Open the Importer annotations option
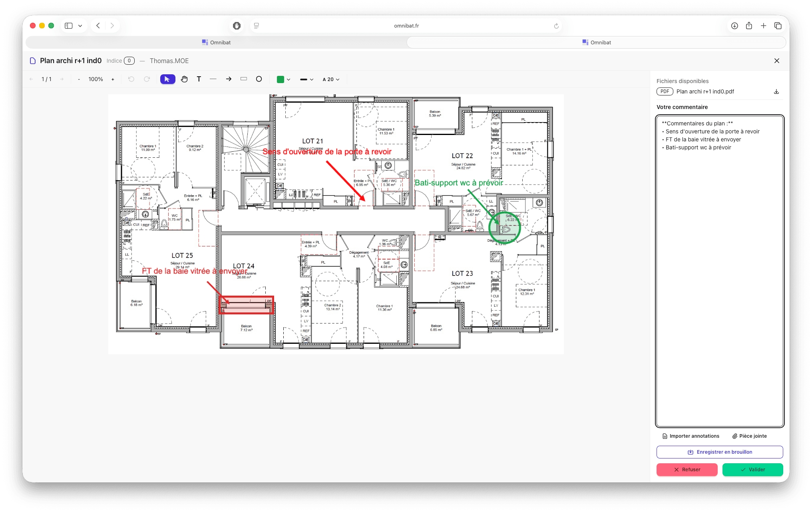The width and height of the screenshot is (812, 512). 691,436
